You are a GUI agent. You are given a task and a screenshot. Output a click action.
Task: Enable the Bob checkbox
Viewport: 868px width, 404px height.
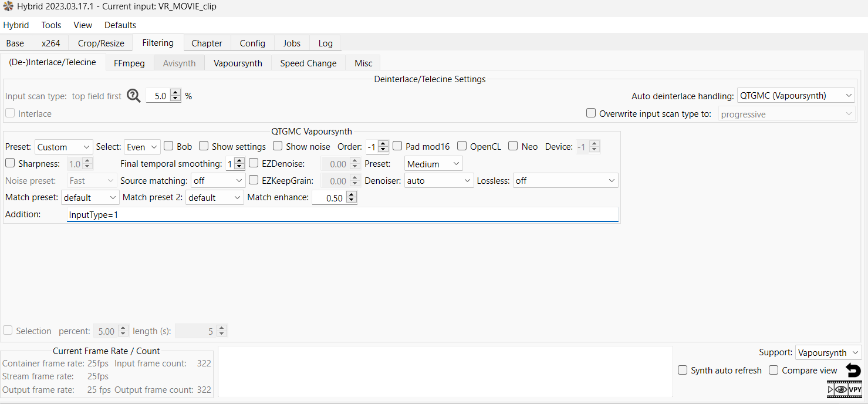(168, 146)
